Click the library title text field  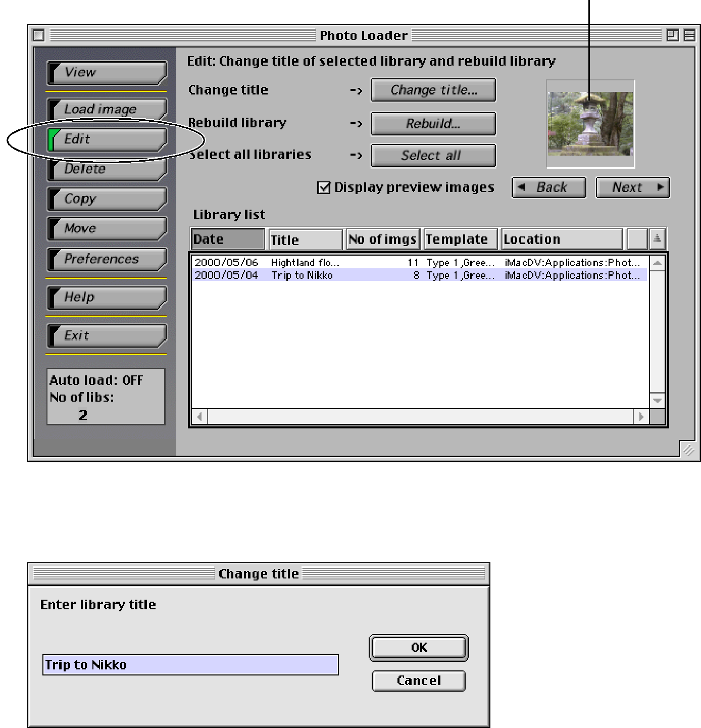click(x=190, y=665)
